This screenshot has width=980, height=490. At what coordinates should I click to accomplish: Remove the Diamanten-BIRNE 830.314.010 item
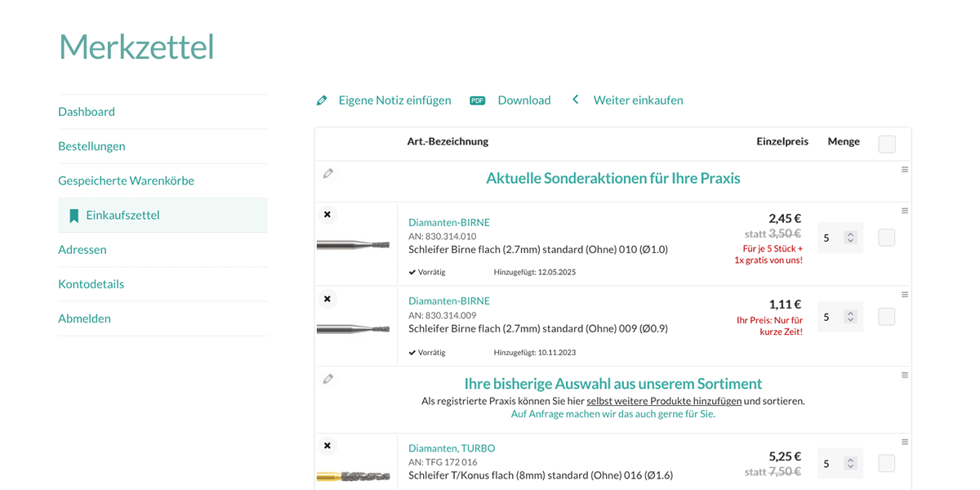point(327,215)
